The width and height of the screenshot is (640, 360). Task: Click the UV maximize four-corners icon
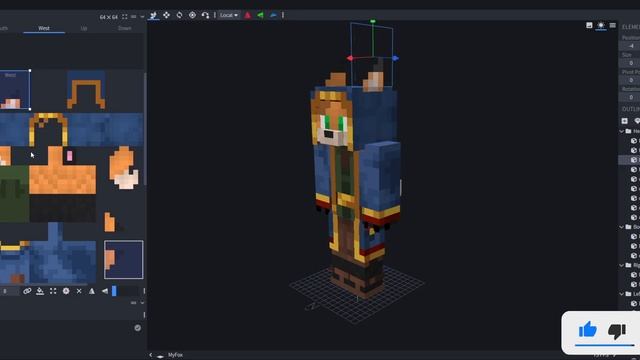pos(53,291)
